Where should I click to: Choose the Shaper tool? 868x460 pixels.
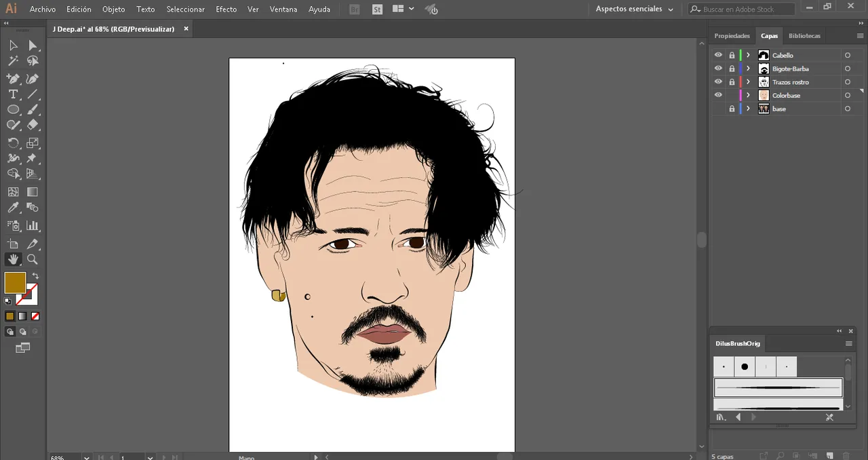(x=13, y=126)
